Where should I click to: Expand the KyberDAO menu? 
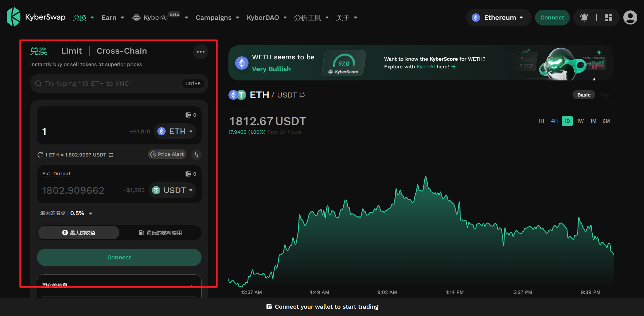267,17
